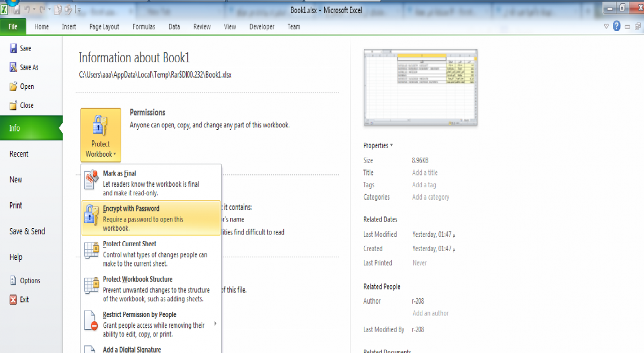Switch to the Insert ribbon tab

click(x=69, y=27)
